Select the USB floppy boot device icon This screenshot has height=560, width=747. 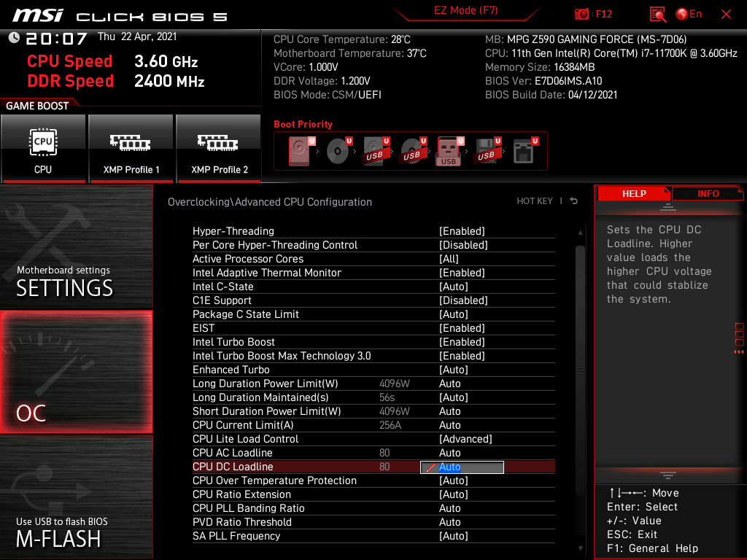coord(487,151)
